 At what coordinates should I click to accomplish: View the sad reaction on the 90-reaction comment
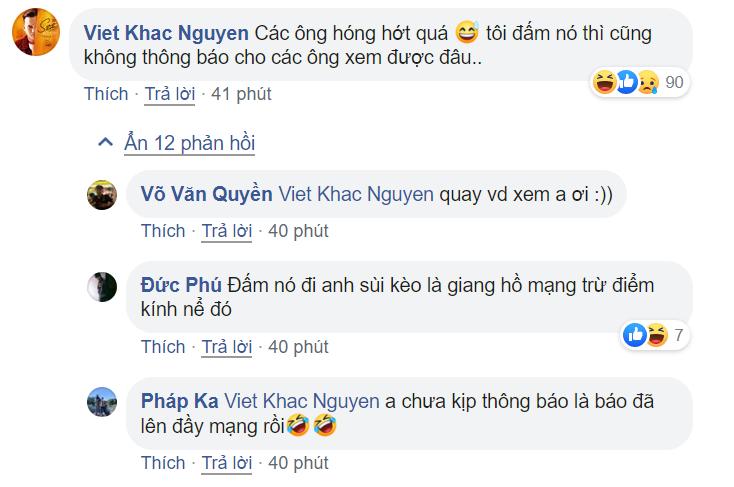click(x=648, y=82)
